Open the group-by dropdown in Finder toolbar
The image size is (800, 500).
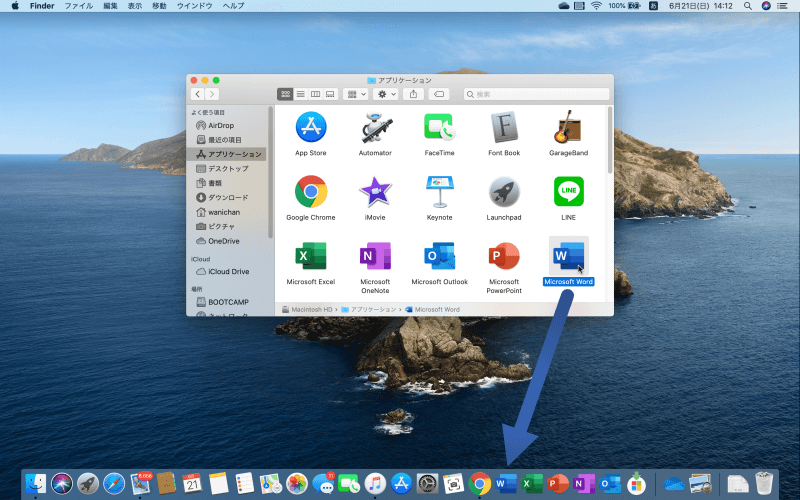pyautogui.click(x=356, y=94)
